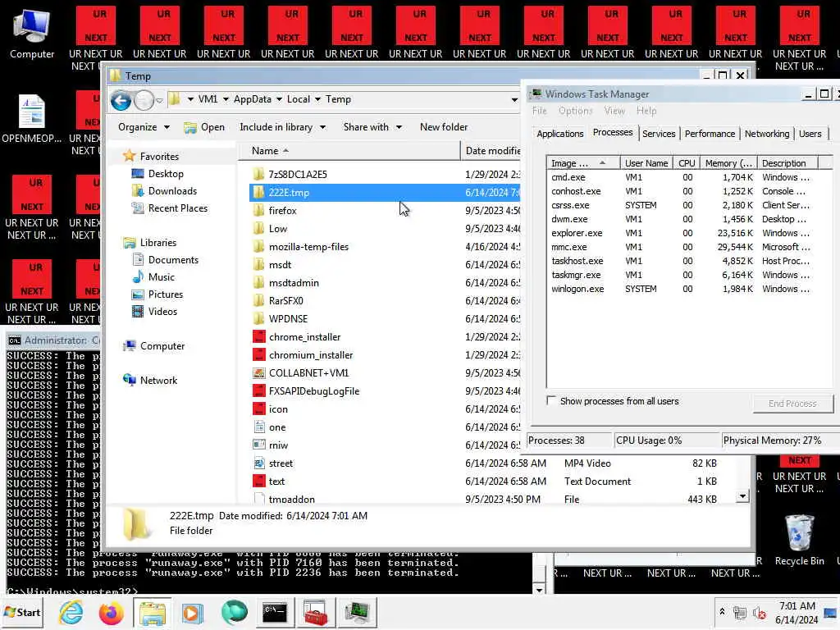Screen dimensions: 840x630
Task: Expand the Local breadcrumb arrow
Action: pyautogui.click(x=317, y=99)
